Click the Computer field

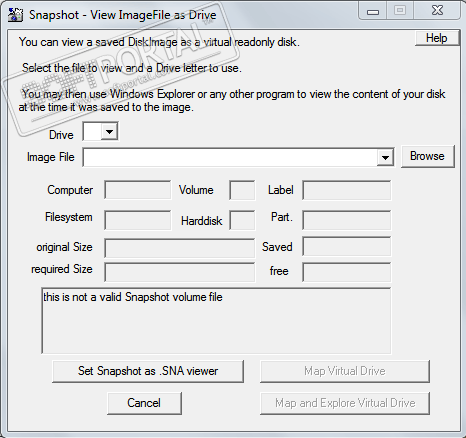pyautogui.click(x=138, y=190)
